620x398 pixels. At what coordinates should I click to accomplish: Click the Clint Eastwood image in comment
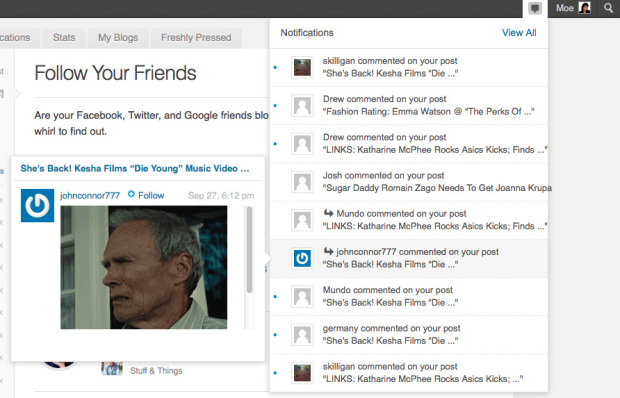(144, 267)
